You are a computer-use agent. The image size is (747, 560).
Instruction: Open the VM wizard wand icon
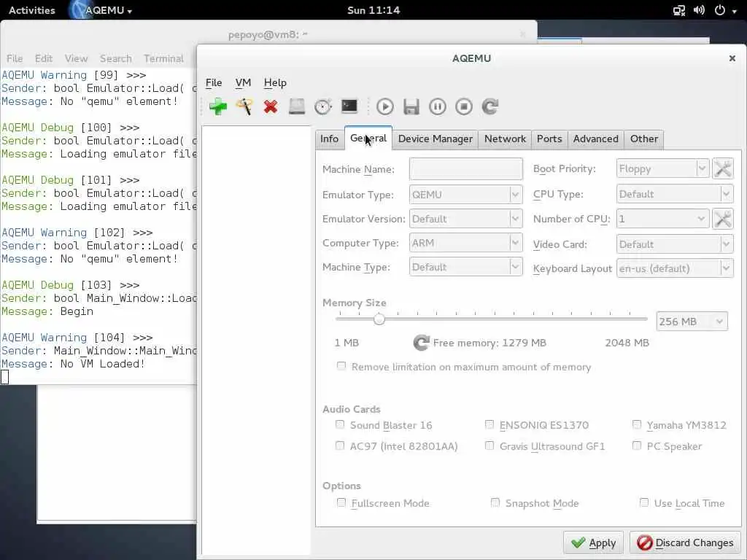[244, 106]
